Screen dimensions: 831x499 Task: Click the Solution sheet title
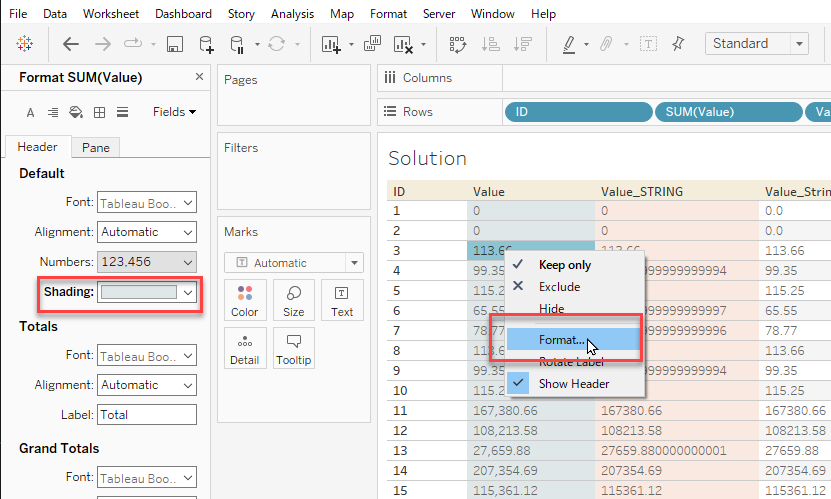tap(427, 158)
